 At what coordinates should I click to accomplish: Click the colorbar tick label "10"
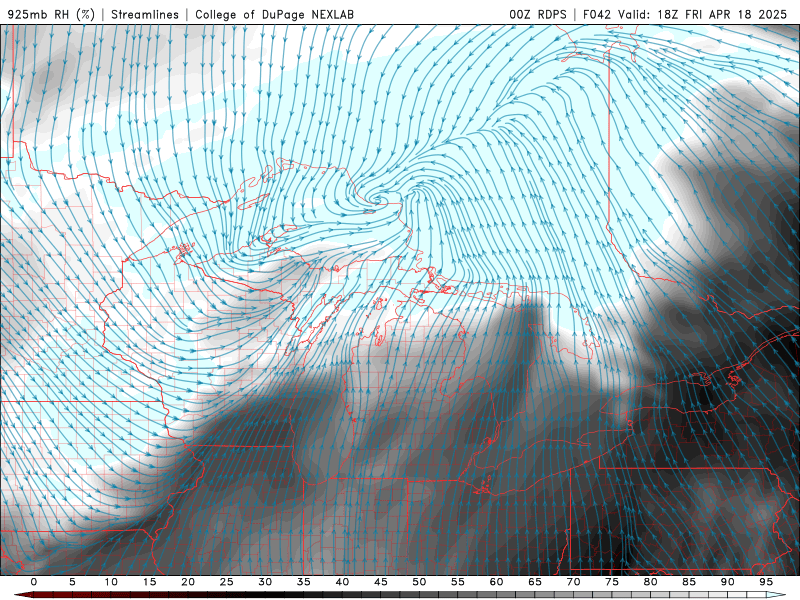(x=111, y=582)
